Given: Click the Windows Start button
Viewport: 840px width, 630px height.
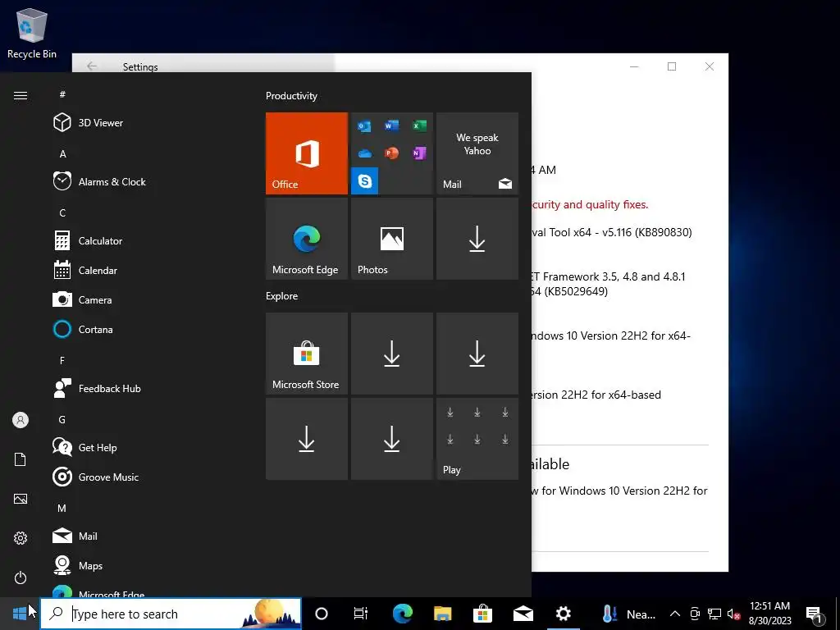Looking at the screenshot, I should coord(20,614).
